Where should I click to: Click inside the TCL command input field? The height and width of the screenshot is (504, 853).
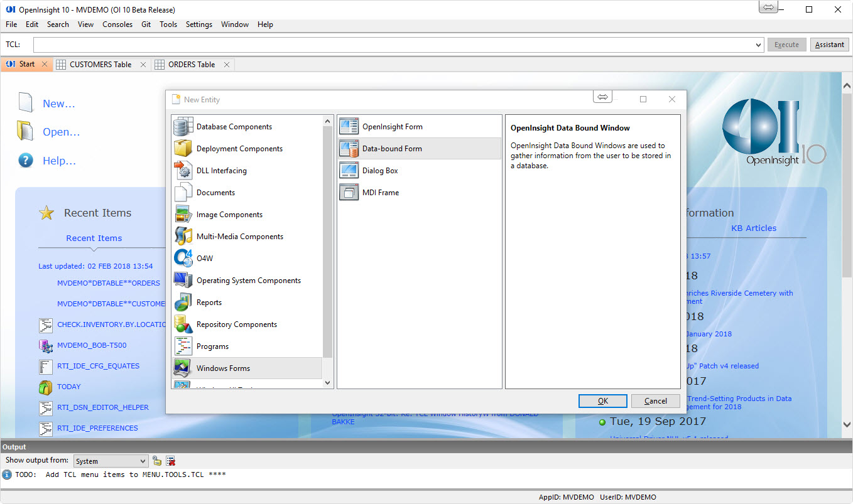pyautogui.click(x=394, y=45)
